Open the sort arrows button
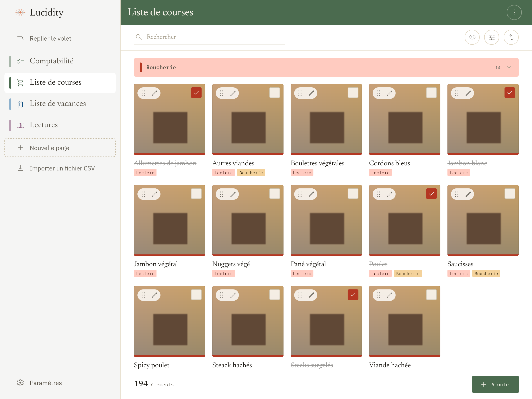This screenshot has height=399, width=532. pyautogui.click(x=511, y=37)
